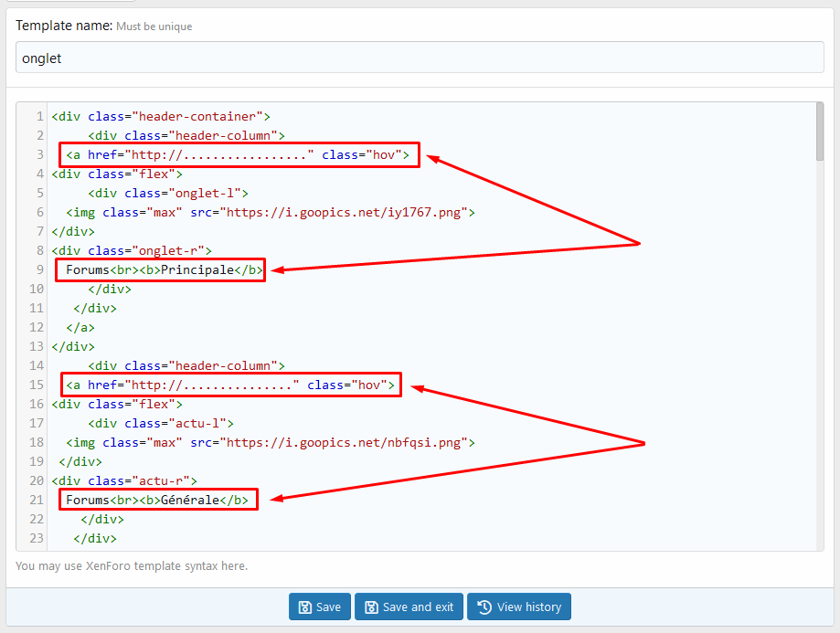Click the second header-column div on line 14
Viewport: 840px width, 633px height.
tap(186, 365)
